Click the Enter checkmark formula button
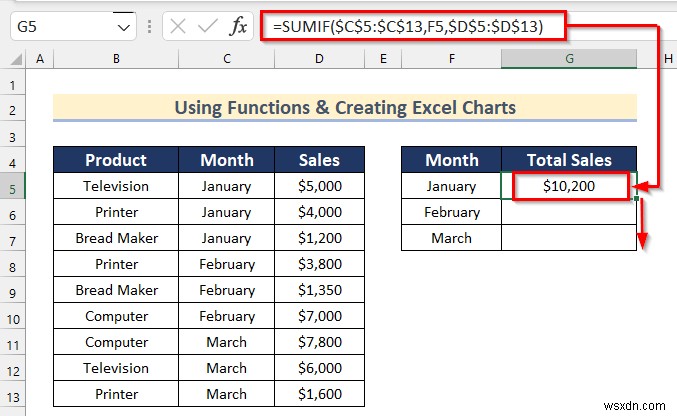This screenshot has height=416, width=677. pyautogui.click(x=208, y=27)
